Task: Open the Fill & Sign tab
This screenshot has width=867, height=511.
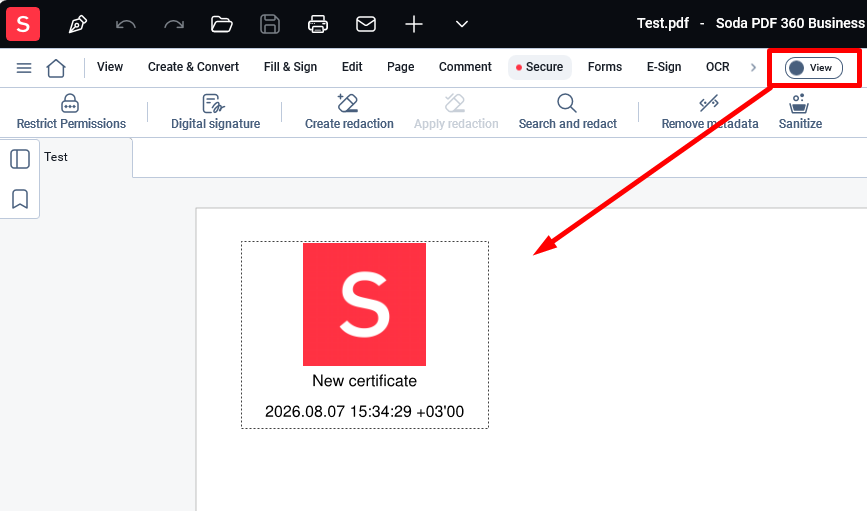Action: [x=290, y=67]
